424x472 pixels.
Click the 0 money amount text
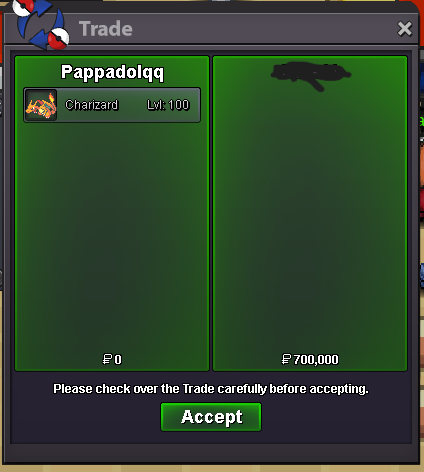[118, 360]
